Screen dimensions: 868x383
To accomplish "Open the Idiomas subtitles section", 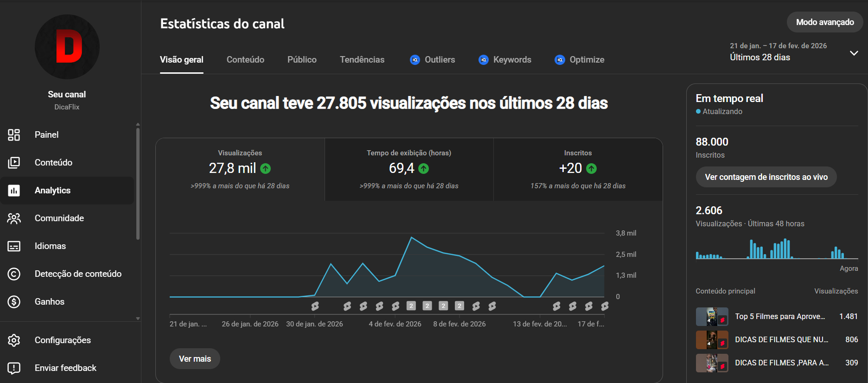I will click(67, 246).
